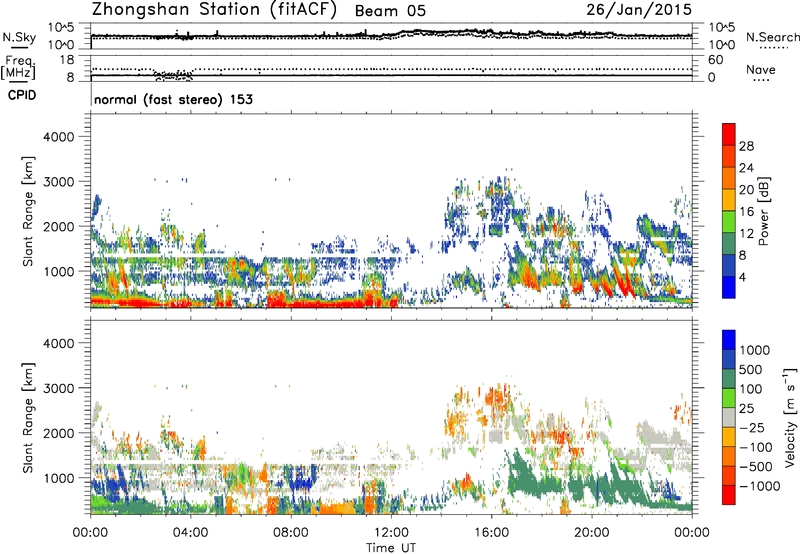Click the '16:00' time tick label

[x=491, y=533]
